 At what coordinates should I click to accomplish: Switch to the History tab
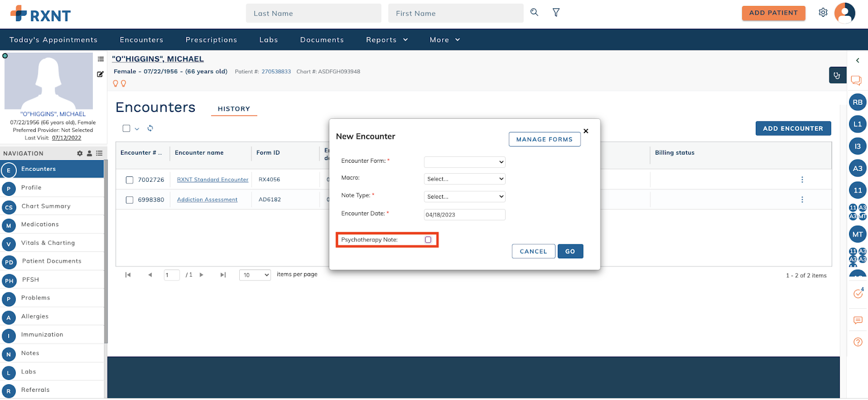click(x=234, y=109)
